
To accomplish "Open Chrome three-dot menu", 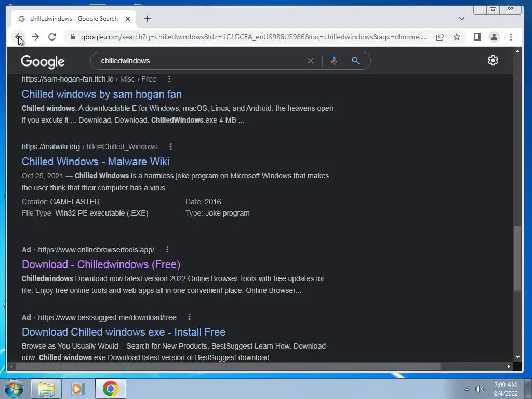I will pyautogui.click(x=511, y=37).
